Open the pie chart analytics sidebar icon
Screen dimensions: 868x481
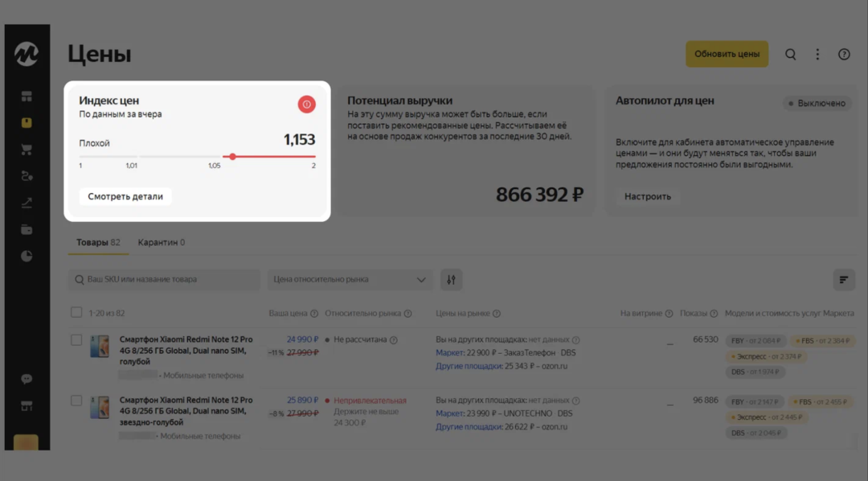click(27, 256)
